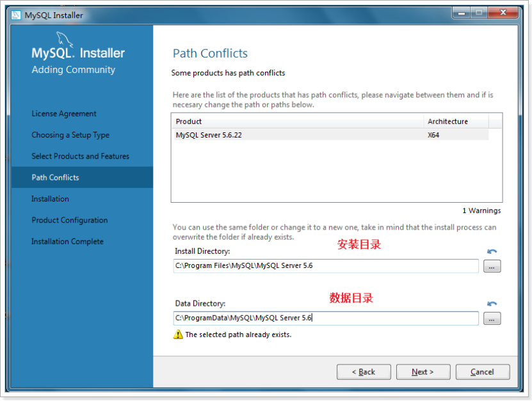
Task: Minimize the MySQL Installer window
Action: click(x=461, y=13)
